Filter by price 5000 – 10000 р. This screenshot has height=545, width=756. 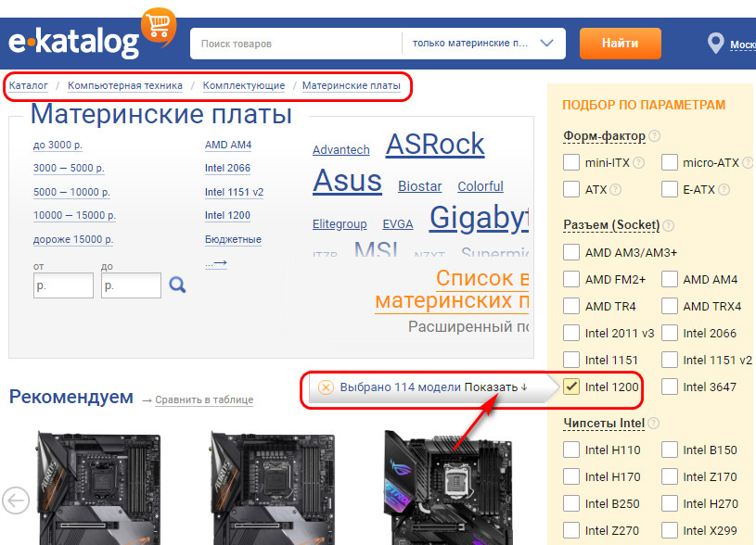click(71, 192)
